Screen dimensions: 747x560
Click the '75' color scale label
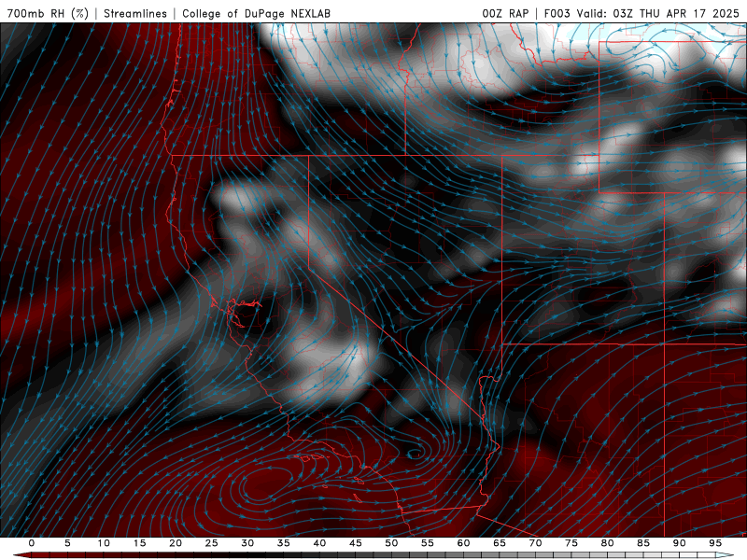tap(571, 543)
